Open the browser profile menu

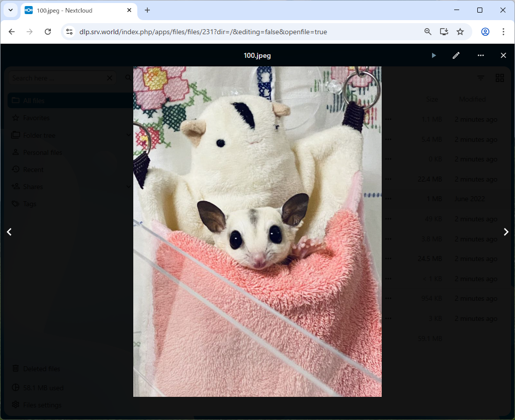(485, 32)
